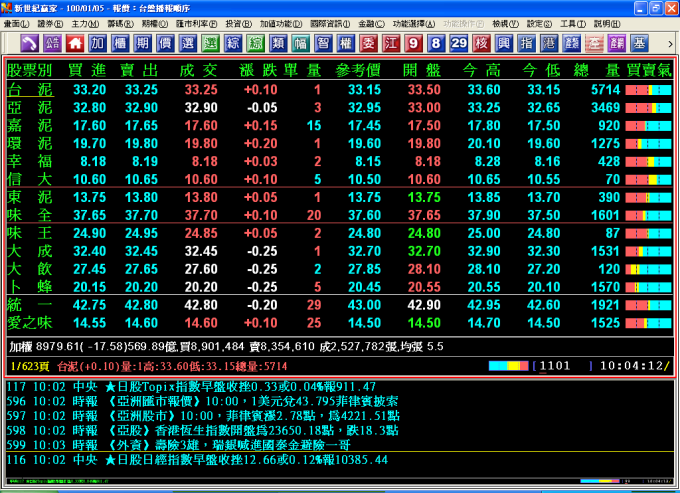The height and width of the screenshot is (493, 680).
Task: Select the 愛之味 stock row name
Action: [x=29, y=323]
